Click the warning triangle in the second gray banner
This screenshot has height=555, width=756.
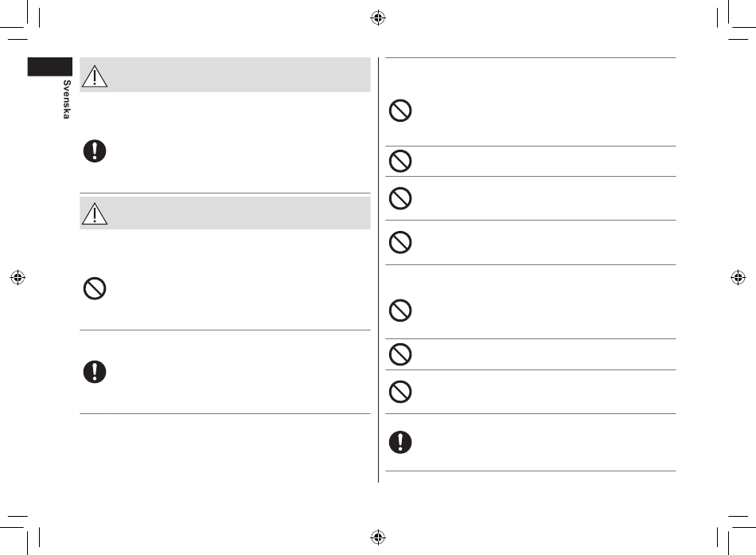coord(95,213)
